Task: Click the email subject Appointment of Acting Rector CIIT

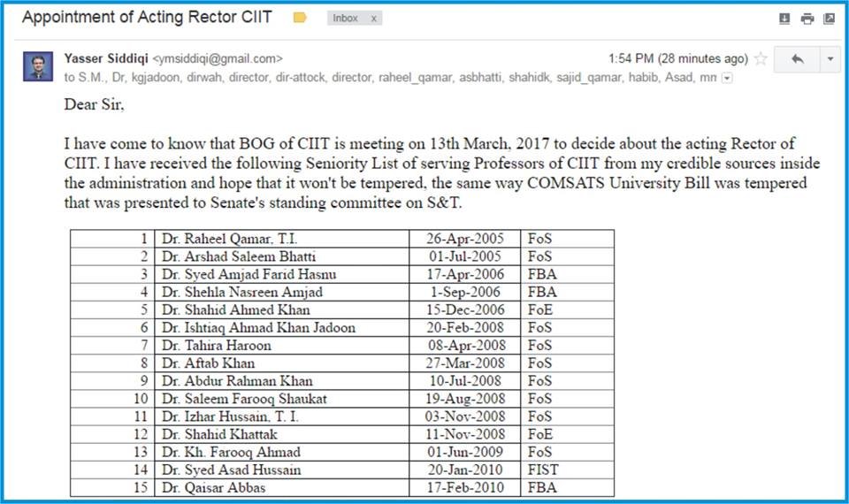Action: pos(147,17)
